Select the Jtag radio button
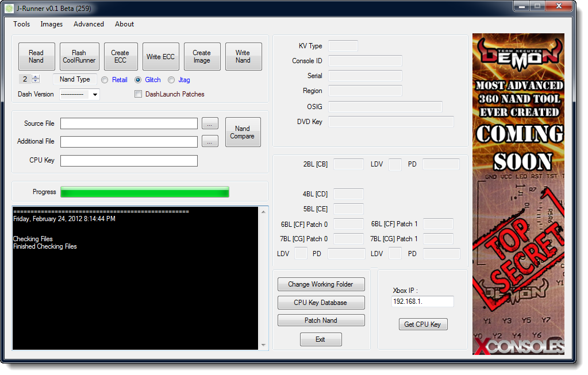588x375 pixels. [171, 80]
